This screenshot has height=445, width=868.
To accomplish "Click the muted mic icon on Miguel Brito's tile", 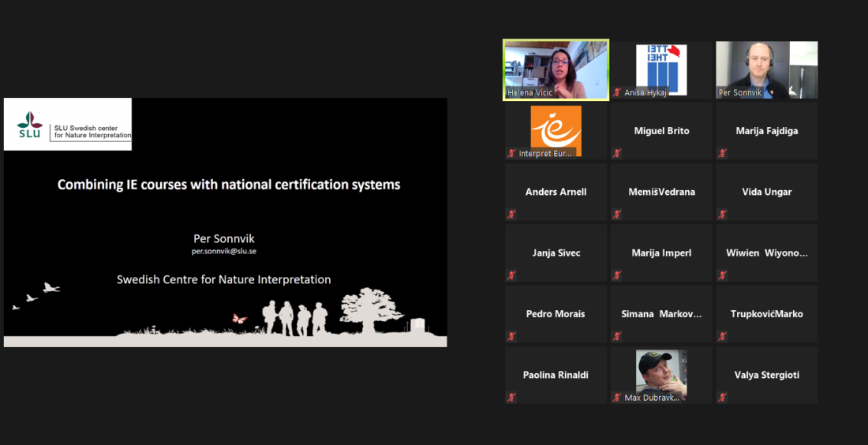I will [617, 153].
